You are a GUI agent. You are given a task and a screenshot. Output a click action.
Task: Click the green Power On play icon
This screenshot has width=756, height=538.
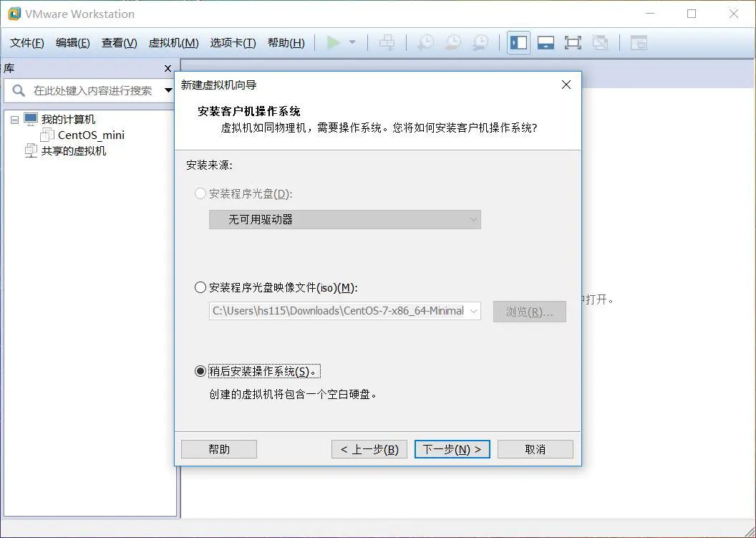tap(333, 42)
